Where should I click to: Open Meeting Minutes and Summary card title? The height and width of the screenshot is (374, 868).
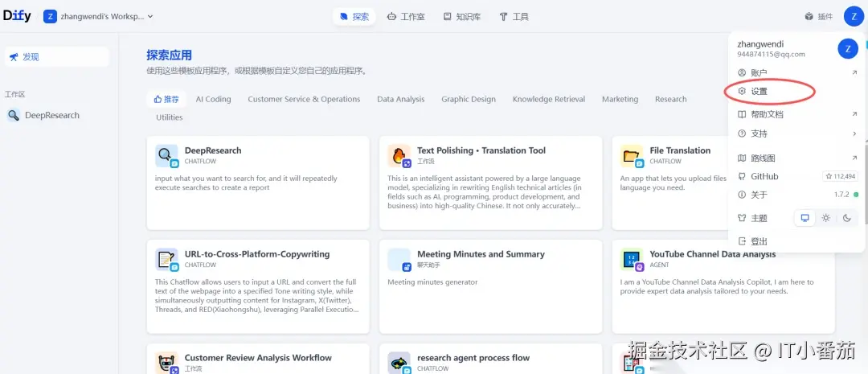[x=481, y=254]
